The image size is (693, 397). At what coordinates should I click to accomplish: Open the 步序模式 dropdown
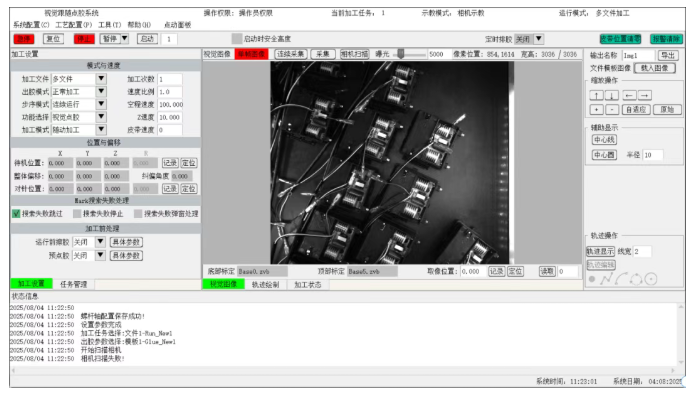[x=101, y=104]
